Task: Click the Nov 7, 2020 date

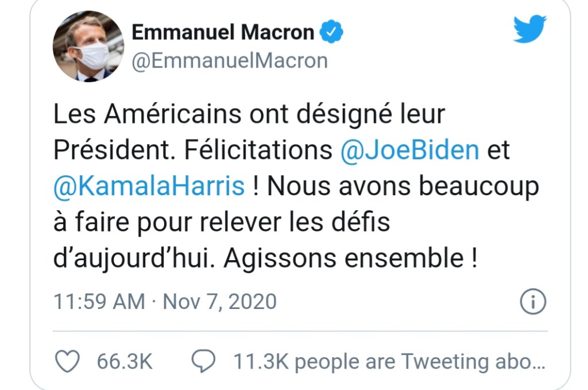Action: [220, 302]
